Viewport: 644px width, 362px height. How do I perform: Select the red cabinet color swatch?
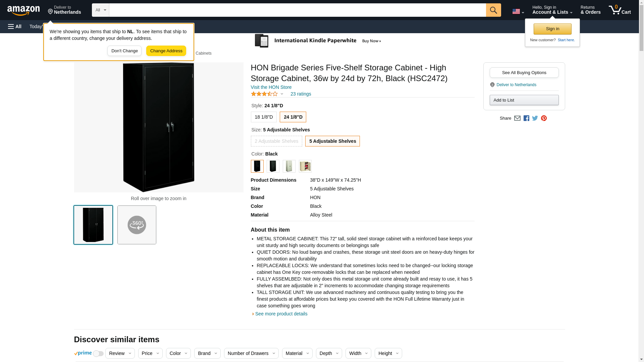click(x=305, y=166)
